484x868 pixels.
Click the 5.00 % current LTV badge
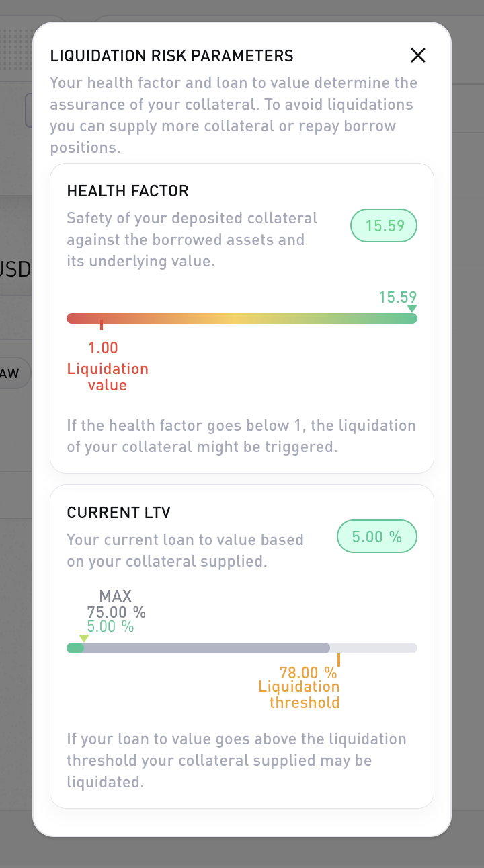coord(376,537)
